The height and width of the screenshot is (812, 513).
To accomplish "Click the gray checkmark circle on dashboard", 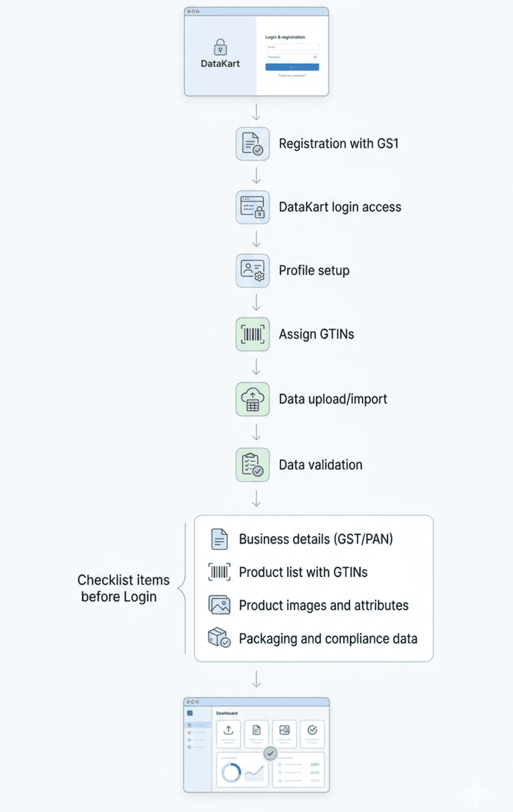I will point(270,753).
